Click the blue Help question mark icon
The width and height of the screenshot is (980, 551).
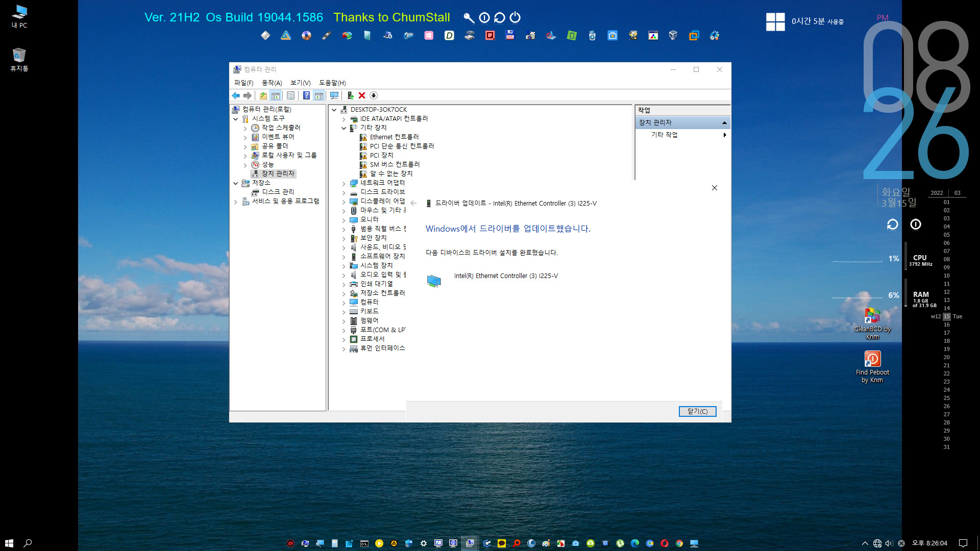tap(306, 95)
